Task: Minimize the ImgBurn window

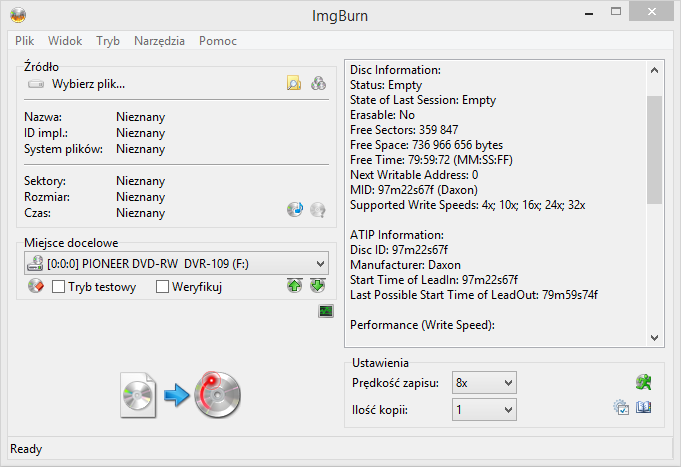Action: point(589,13)
